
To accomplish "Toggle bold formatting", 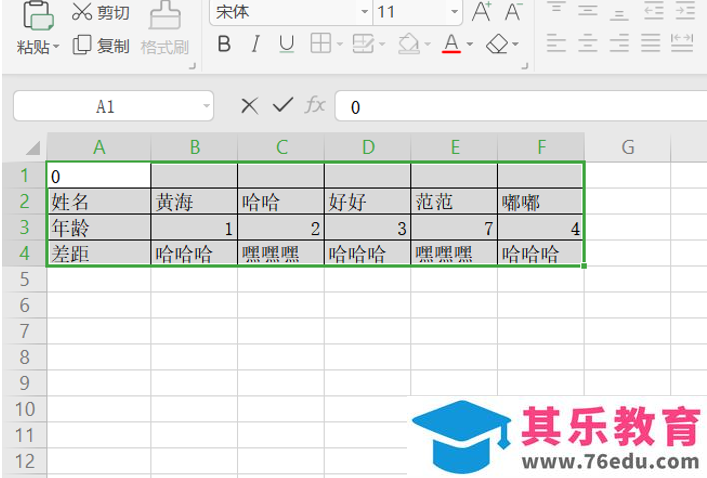I will pos(224,44).
